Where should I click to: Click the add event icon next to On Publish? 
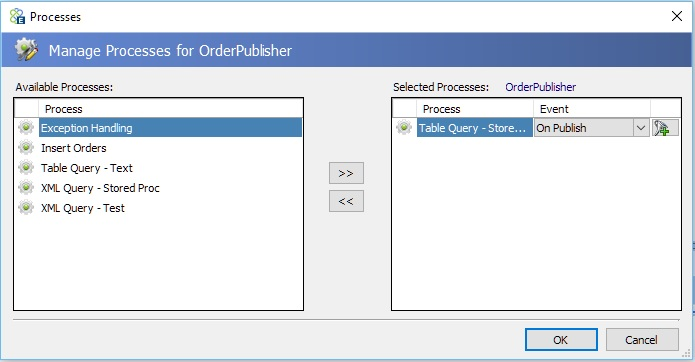[x=665, y=128]
